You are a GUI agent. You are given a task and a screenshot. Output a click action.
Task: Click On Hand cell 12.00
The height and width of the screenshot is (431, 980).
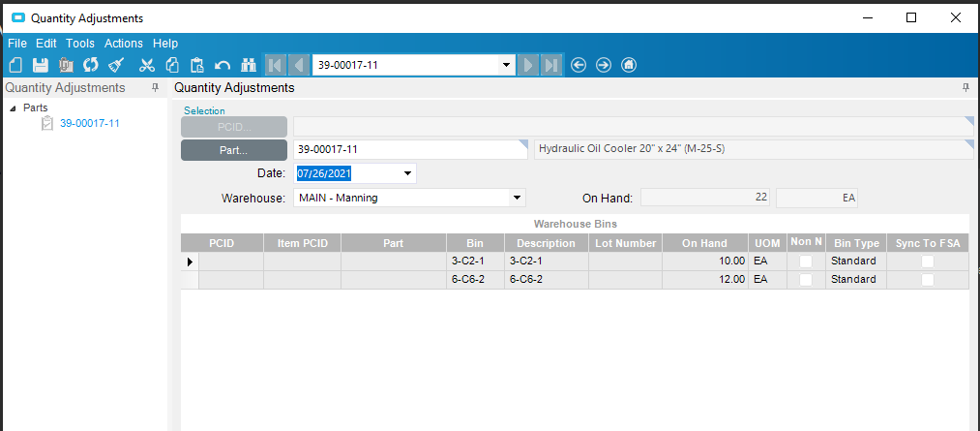(705, 280)
